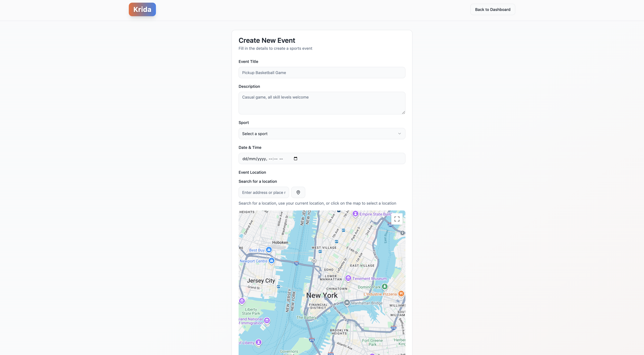This screenshot has height=355, width=644.
Task: Click the Ellis Island Immigration museum marker
Action: tap(267, 321)
